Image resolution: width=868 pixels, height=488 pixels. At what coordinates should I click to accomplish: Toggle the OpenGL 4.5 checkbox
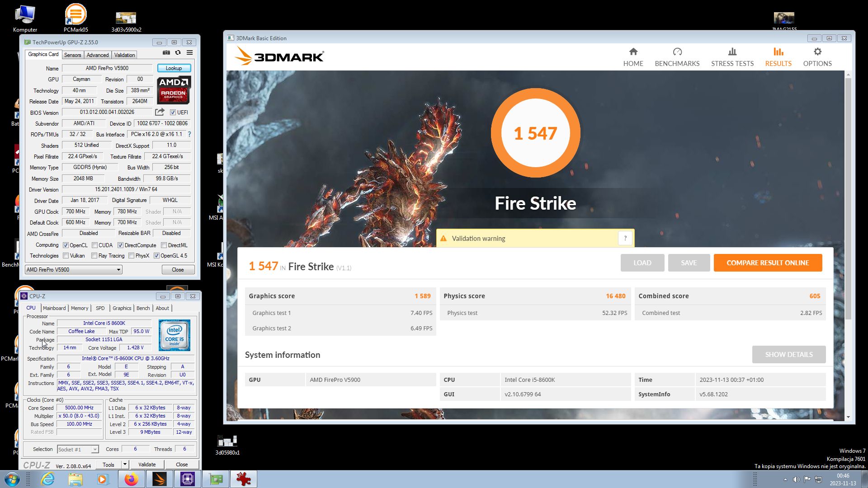(x=156, y=256)
